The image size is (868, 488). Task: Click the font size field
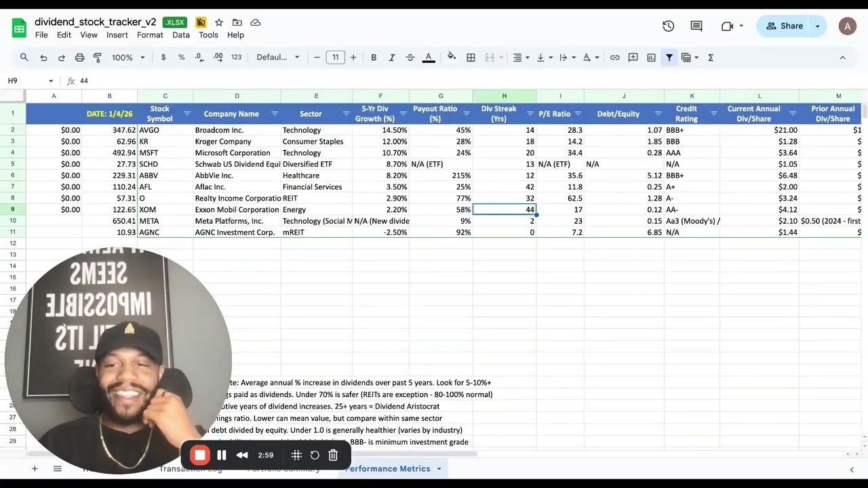tap(335, 58)
